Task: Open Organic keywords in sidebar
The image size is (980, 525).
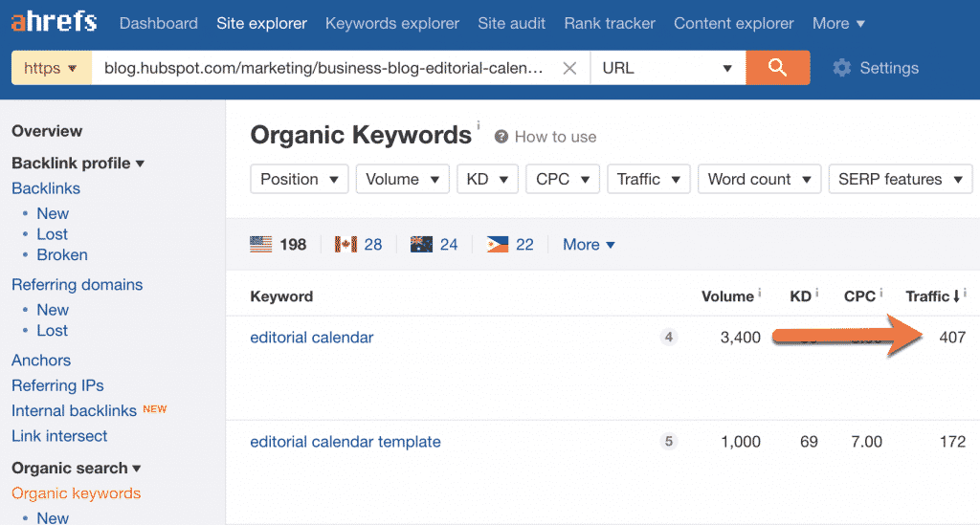Action: pyautogui.click(x=77, y=493)
